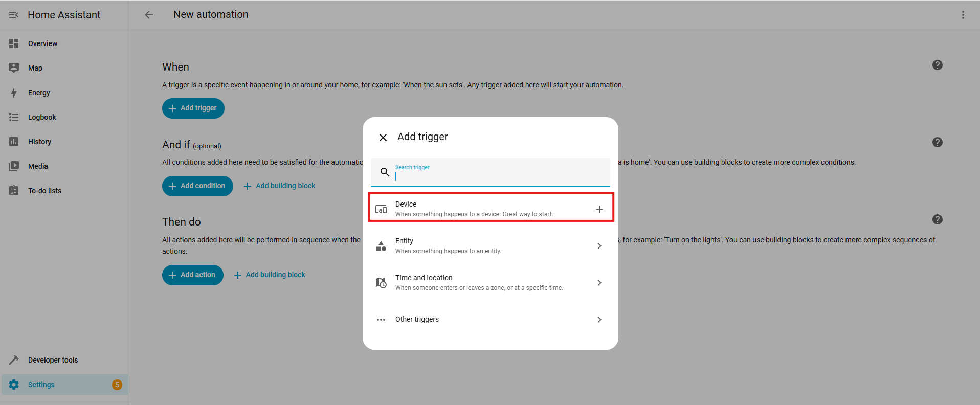This screenshot has height=405, width=980.
Task: Expand the Other triggers chevron
Action: (599, 320)
